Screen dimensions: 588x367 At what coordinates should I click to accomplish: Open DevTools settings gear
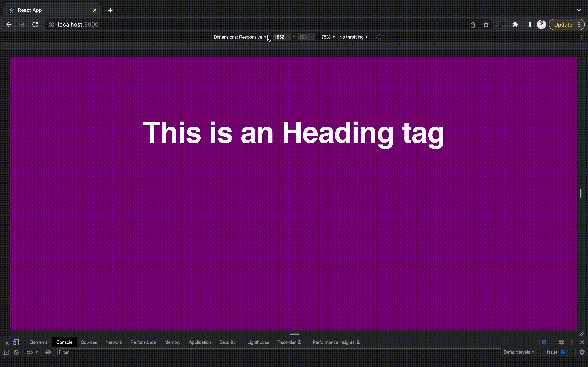(561, 342)
